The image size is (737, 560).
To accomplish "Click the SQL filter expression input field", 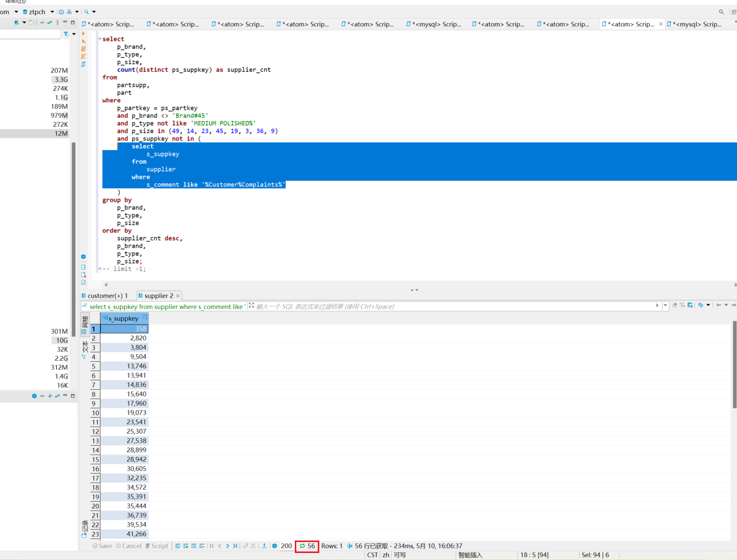I will [x=452, y=306].
